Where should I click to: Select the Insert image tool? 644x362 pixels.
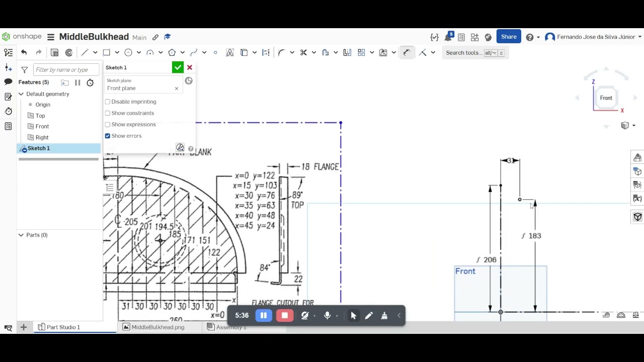click(x=383, y=52)
